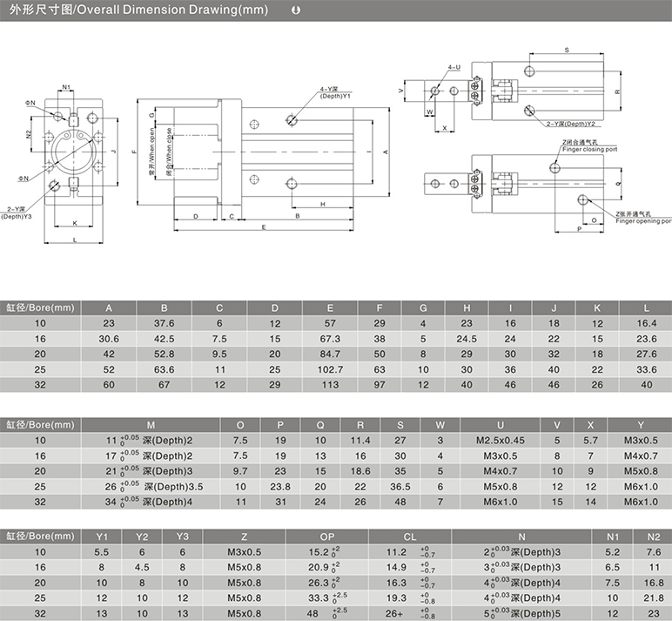The image size is (672, 621).
Task: Select cell value 24.5 in column H
Action: (467, 339)
